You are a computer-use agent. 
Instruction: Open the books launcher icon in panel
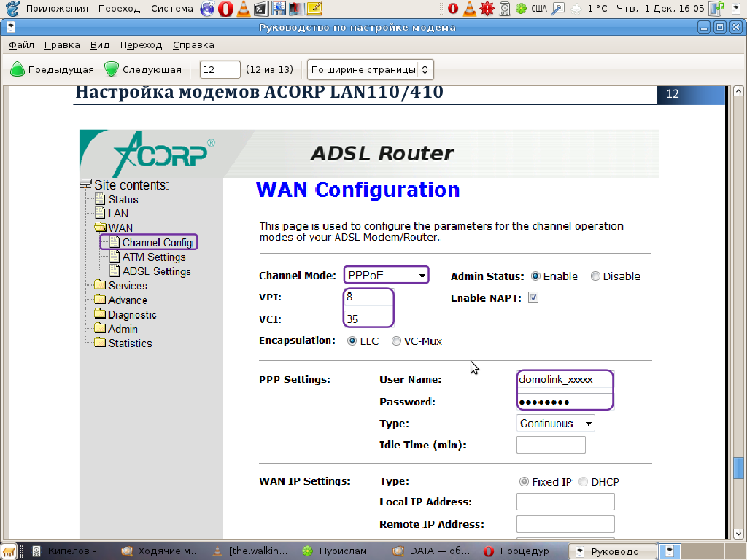click(296, 9)
